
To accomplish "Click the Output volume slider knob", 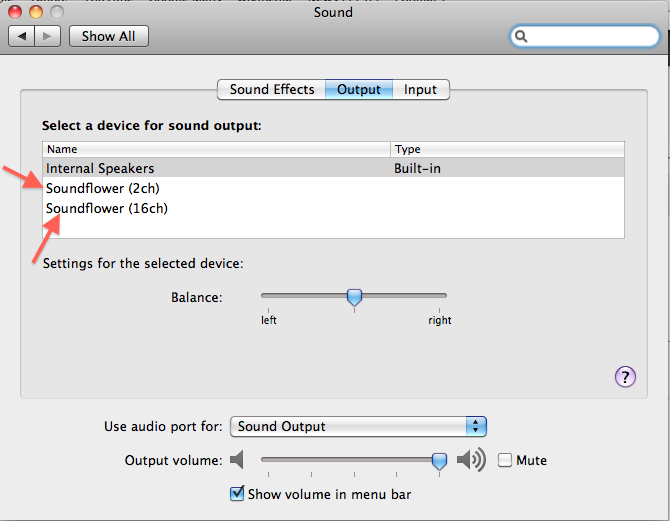I will tap(438, 460).
